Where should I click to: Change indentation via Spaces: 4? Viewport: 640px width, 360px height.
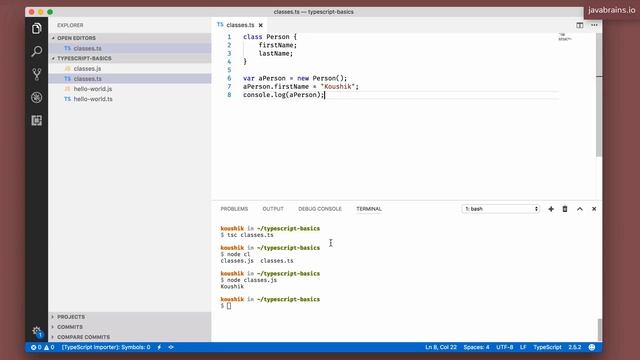coord(476,347)
